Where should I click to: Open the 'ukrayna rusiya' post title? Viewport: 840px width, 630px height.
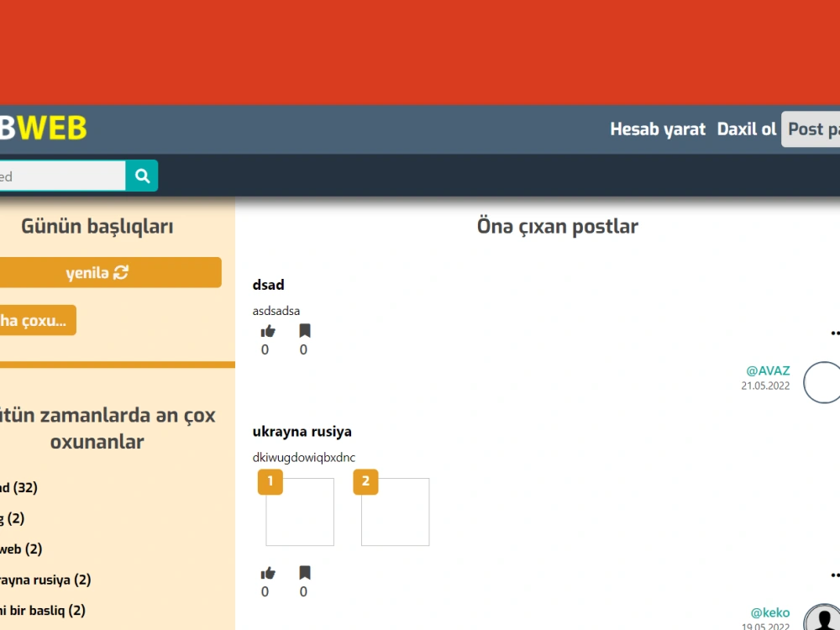coord(302,432)
